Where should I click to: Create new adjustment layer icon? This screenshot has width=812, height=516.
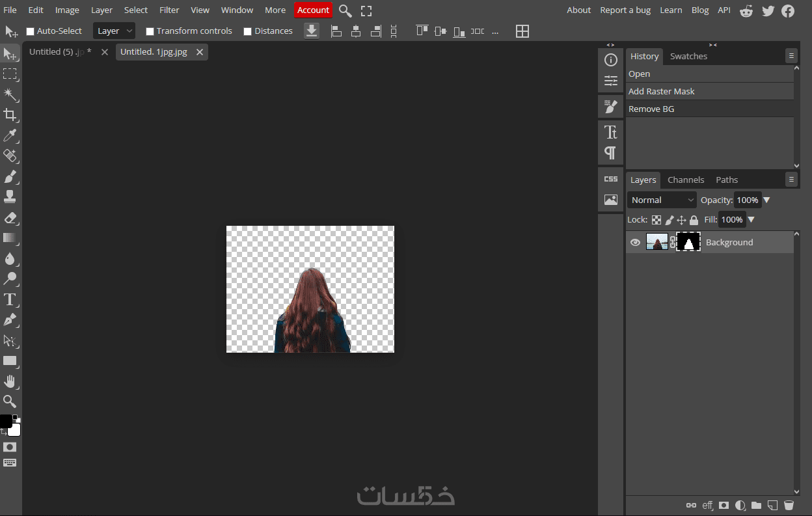[x=740, y=505]
